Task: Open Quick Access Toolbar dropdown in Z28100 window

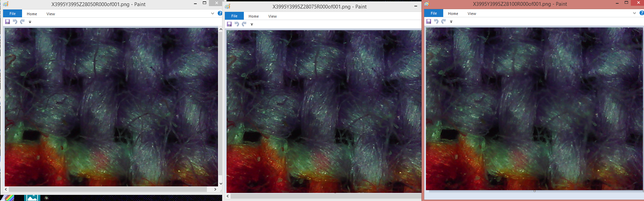Action: click(451, 22)
